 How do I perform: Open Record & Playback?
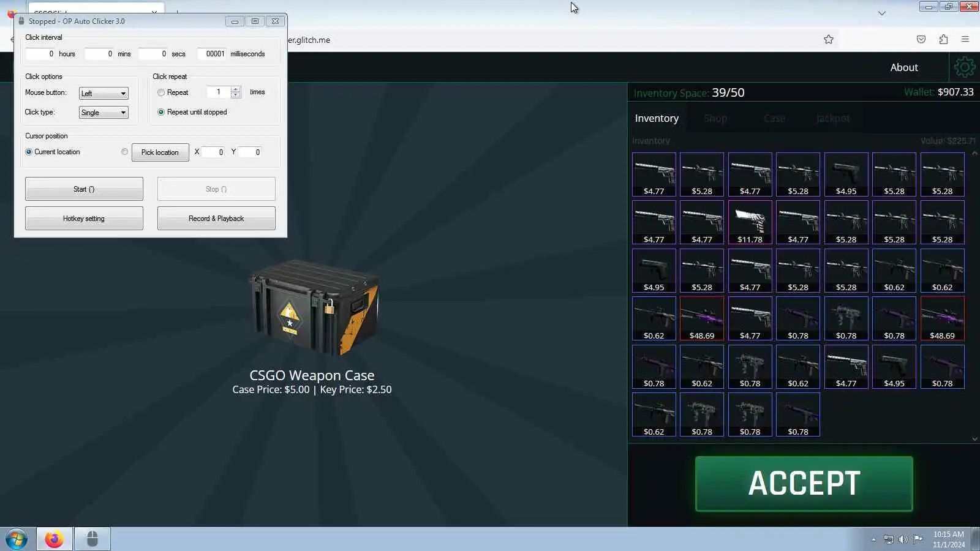[x=216, y=219]
